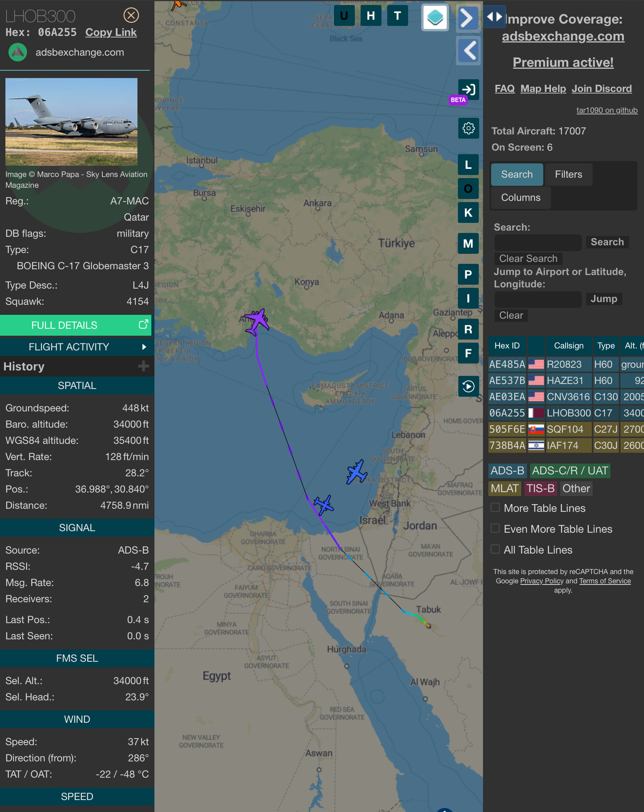Sort table by Hex ID column
The width and height of the screenshot is (644, 812).
pos(507,346)
